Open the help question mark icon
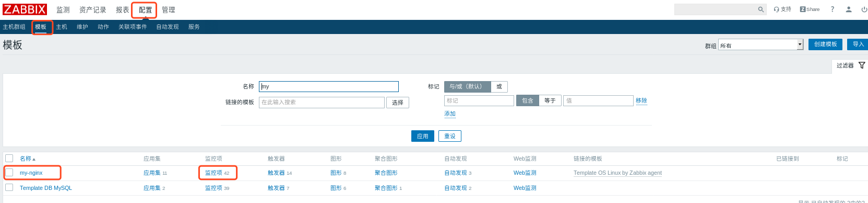Screen dimensions: 868x203 [833, 9]
